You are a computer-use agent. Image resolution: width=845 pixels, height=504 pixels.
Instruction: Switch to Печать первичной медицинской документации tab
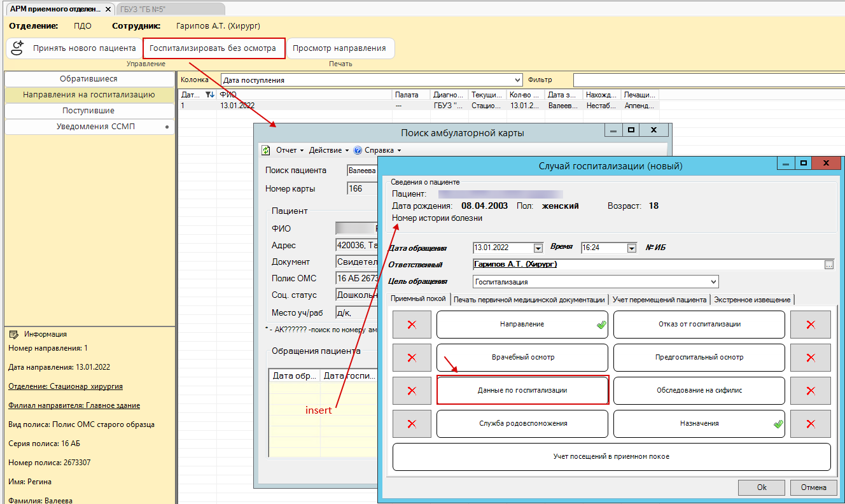pos(529,300)
